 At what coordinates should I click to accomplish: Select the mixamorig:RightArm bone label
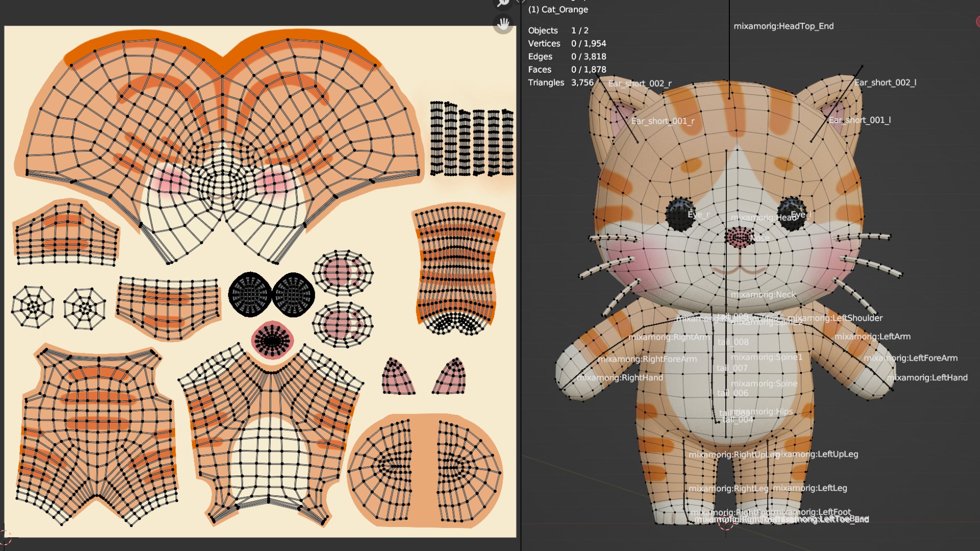point(669,337)
